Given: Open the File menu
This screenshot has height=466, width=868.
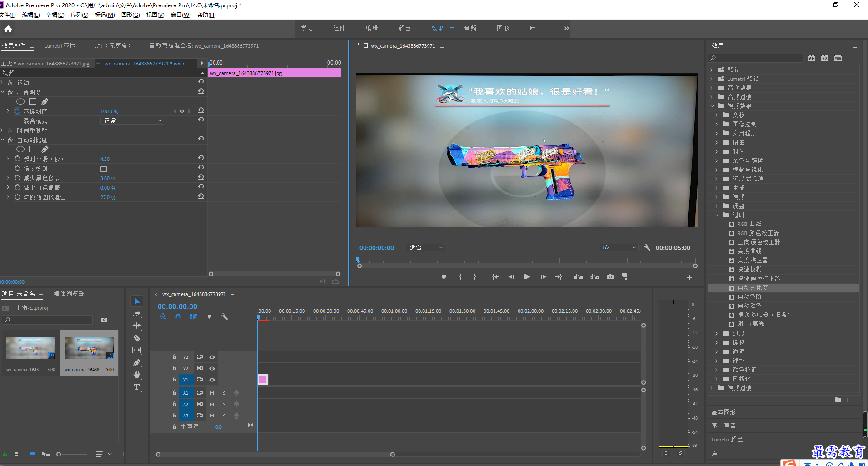Looking at the screenshot, I should point(8,15).
